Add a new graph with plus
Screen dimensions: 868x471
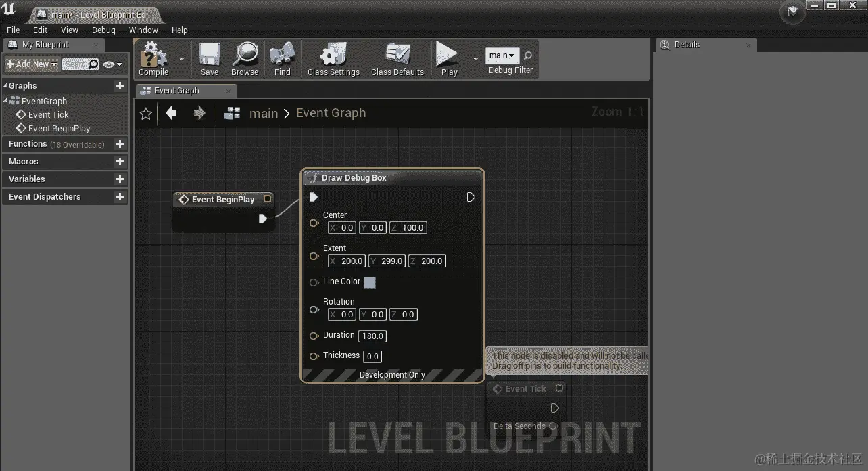(120, 86)
